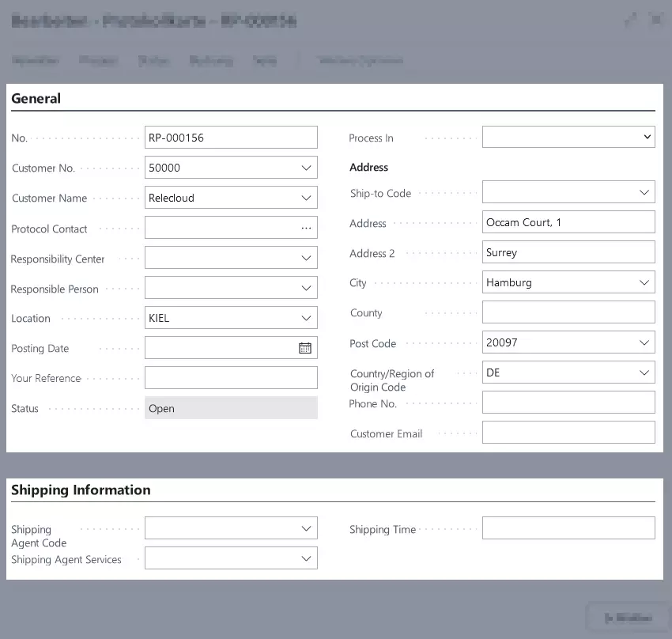The width and height of the screenshot is (672, 639).
Task: Select the Status field showing Open
Action: (x=230, y=408)
